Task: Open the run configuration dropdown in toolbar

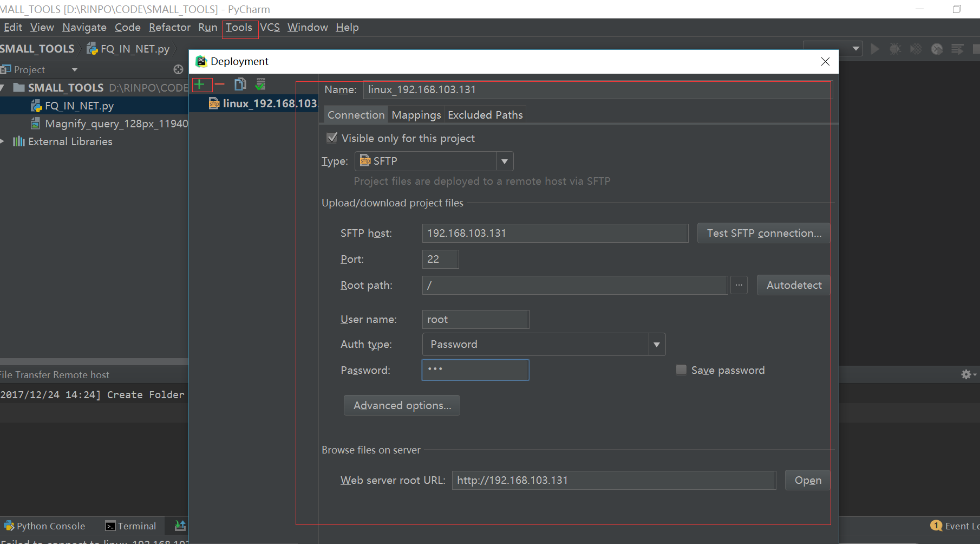Action: pyautogui.click(x=833, y=49)
